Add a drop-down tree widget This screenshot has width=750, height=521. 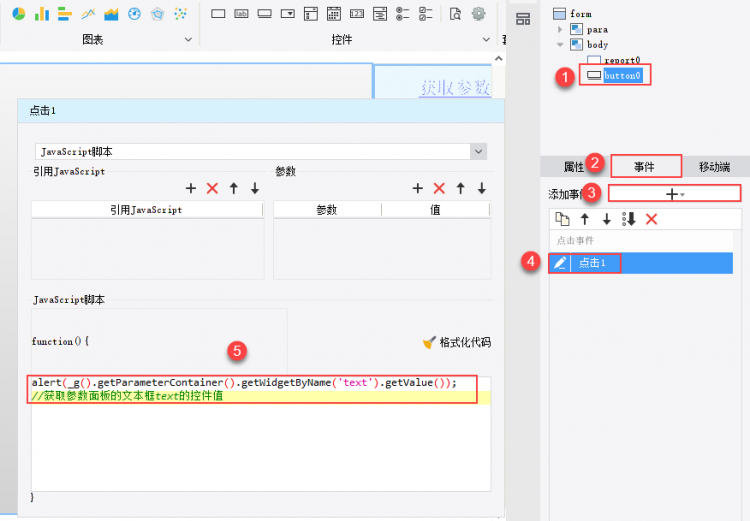(x=311, y=14)
